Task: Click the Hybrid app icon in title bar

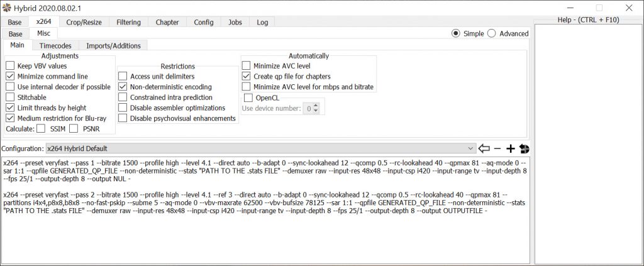Action: pos(6,8)
